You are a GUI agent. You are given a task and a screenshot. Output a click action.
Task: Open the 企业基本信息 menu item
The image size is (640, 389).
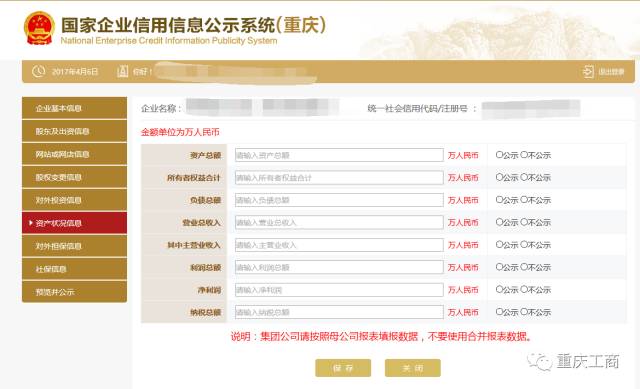point(74,108)
